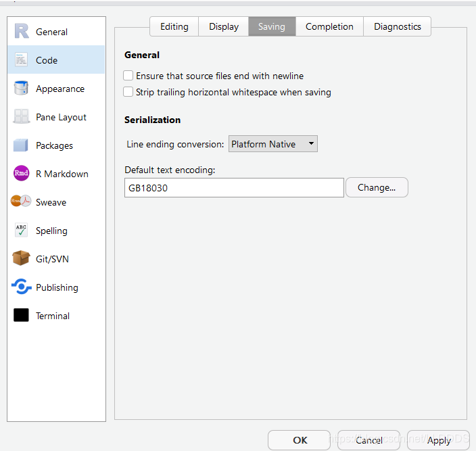This screenshot has width=476, height=451.
Task: Select the Spelling label
Action: point(51,231)
